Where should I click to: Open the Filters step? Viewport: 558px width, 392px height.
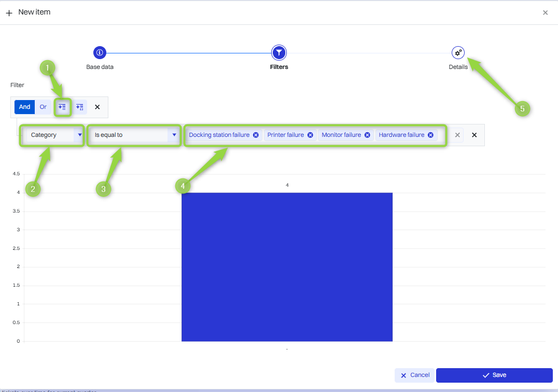coord(279,53)
